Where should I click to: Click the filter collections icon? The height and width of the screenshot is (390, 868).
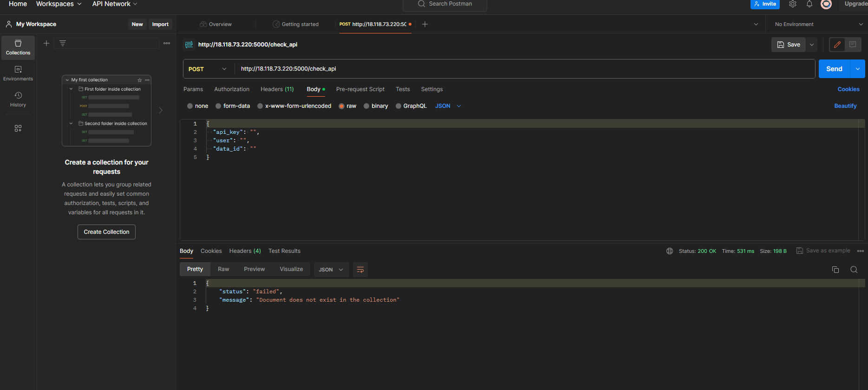(x=63, y=43)
